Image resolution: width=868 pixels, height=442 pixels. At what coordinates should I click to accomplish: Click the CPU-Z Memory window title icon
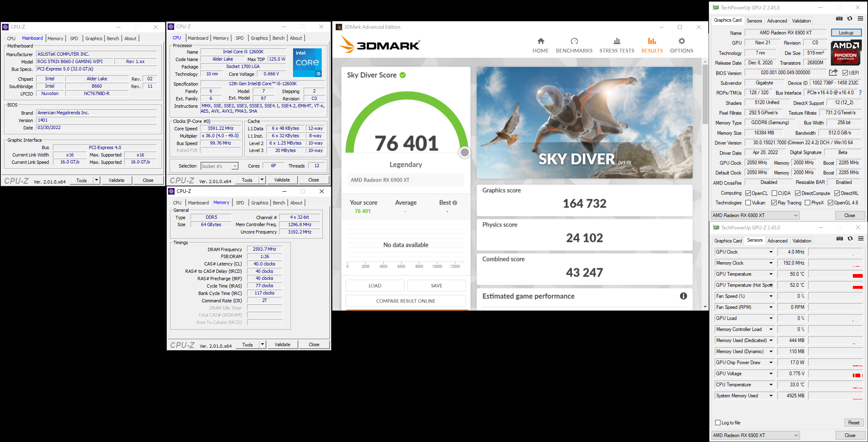[x=171, y=191]
